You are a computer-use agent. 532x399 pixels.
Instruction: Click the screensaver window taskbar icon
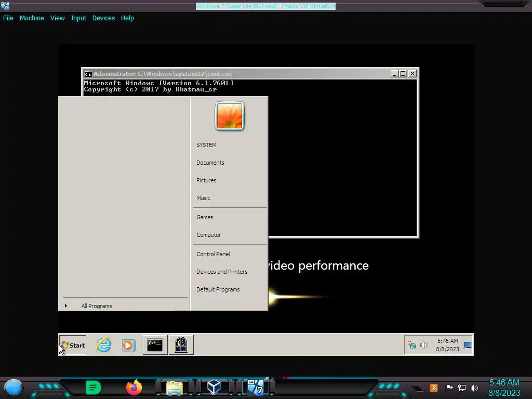(181, 345)
